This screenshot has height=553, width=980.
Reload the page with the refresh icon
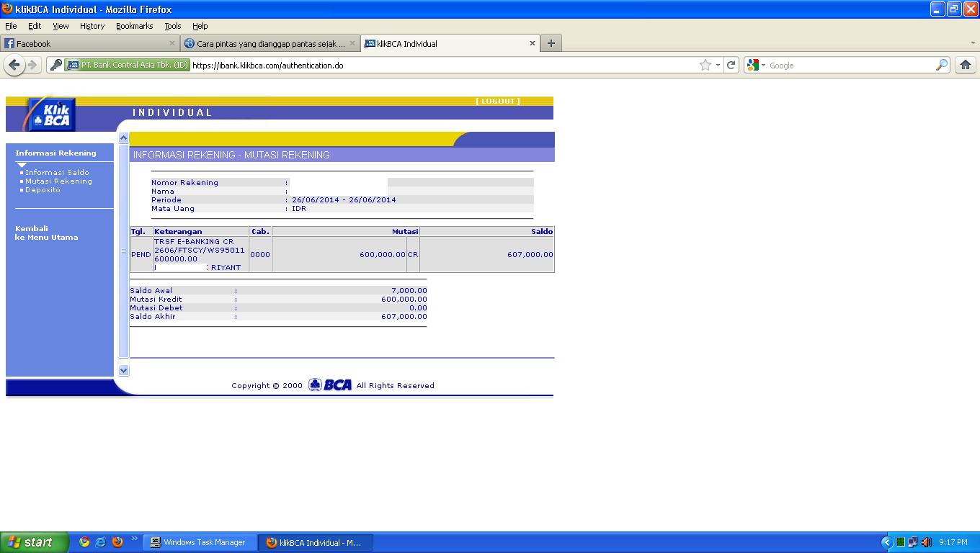point(731,65)
